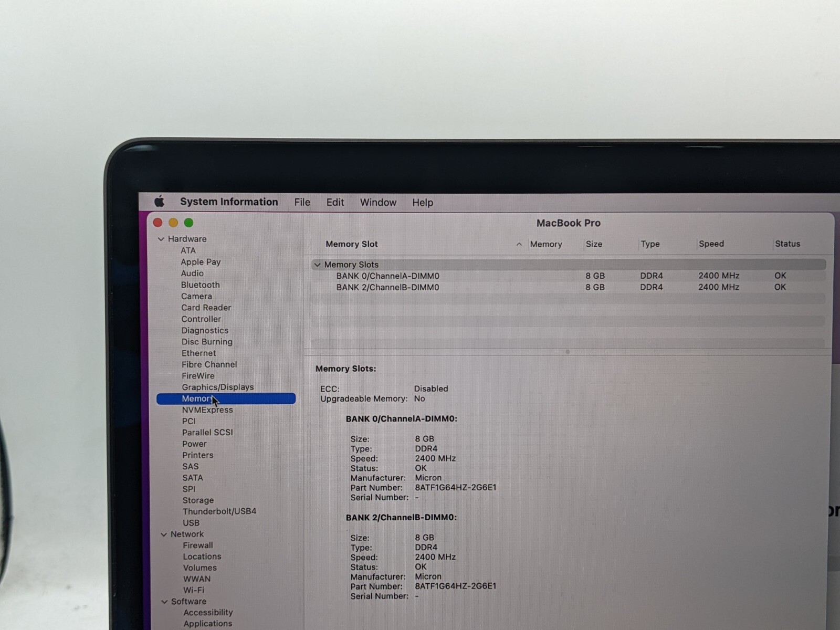Image resolution: width=840 pixels, height=630 pixels.
Task: Select Audio in the sidebar
Action: (x=192, y=274)
